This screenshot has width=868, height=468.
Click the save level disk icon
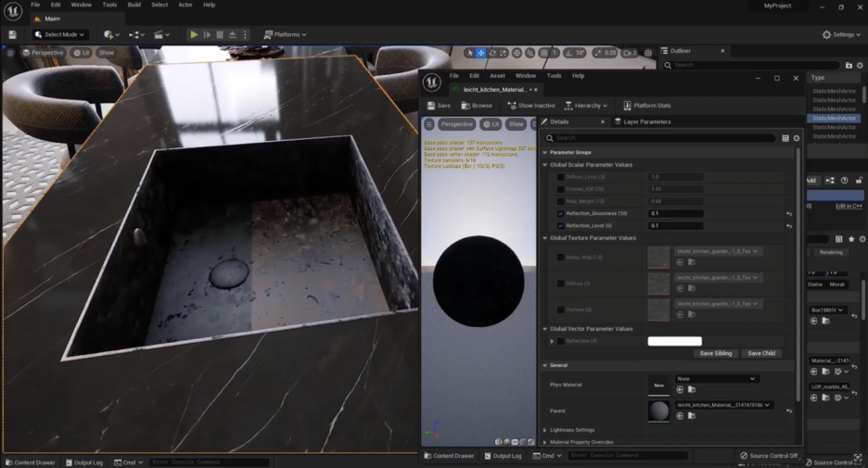pos(13,34)
